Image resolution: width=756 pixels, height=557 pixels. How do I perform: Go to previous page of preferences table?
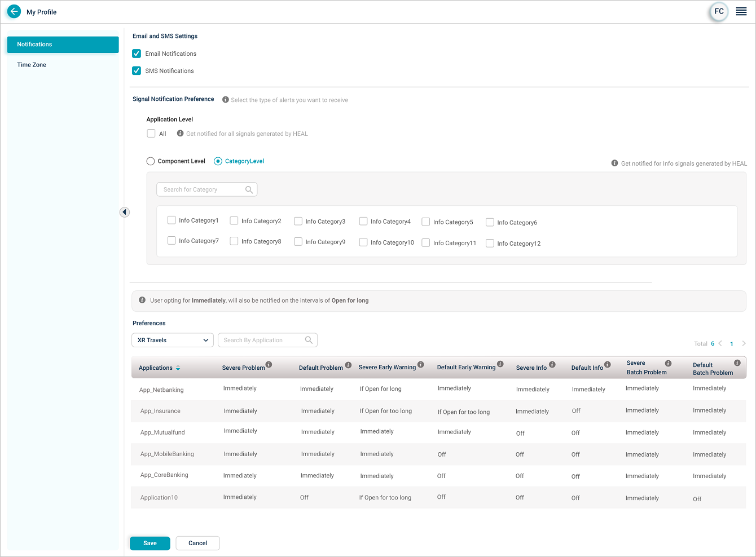(720, 343)
